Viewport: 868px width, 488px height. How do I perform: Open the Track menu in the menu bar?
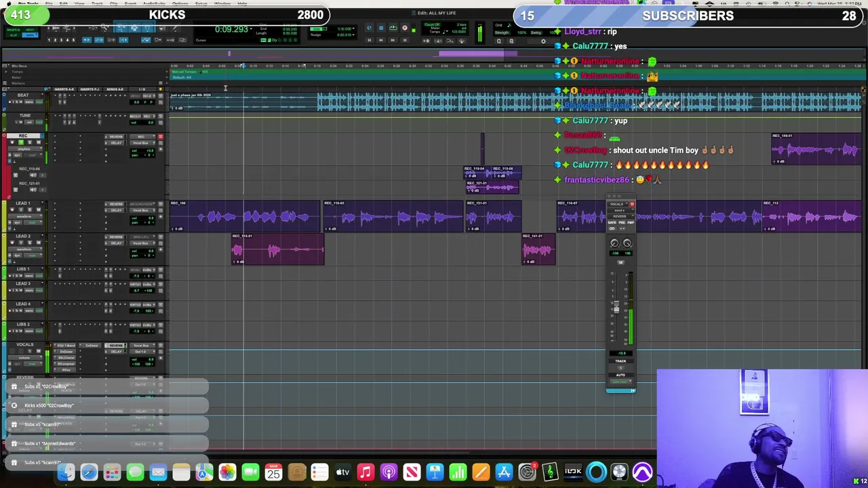tap(97, 3)
